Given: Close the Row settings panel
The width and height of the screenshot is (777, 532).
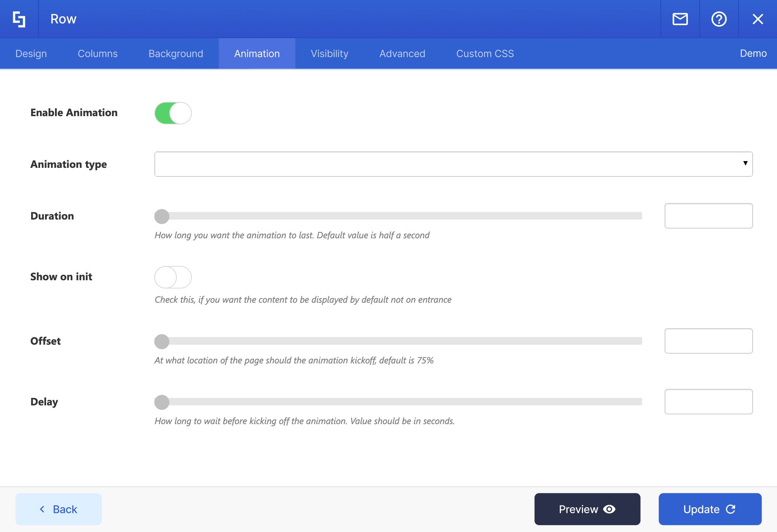Looking at the screenshot, I should (758, 19).
